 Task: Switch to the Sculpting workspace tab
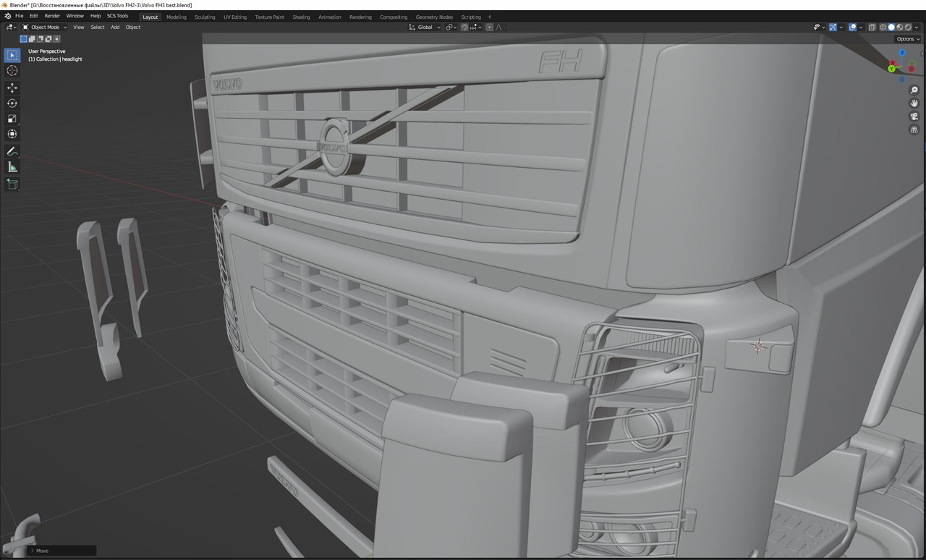tap(205, 17)
